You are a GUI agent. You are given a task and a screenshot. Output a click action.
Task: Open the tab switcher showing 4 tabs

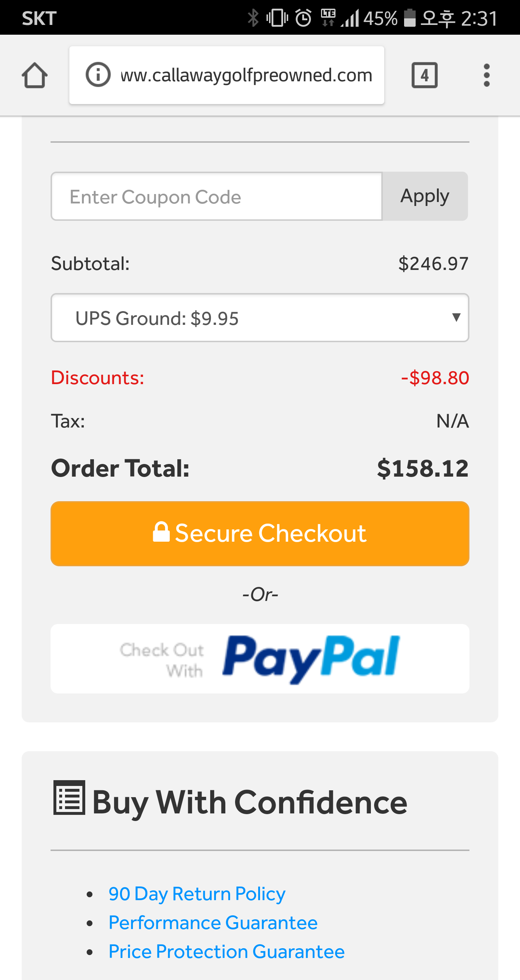point(424,75)
